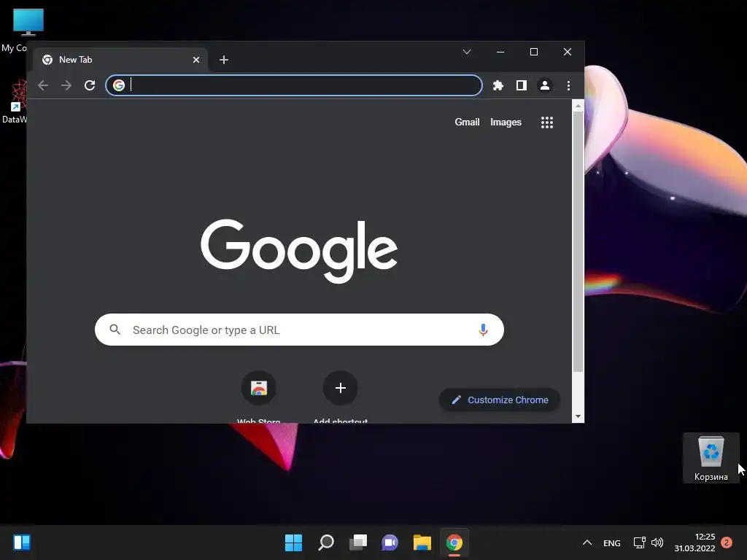Select the New Tab tab
The image size is (747, 560).
tap(121, 60)
